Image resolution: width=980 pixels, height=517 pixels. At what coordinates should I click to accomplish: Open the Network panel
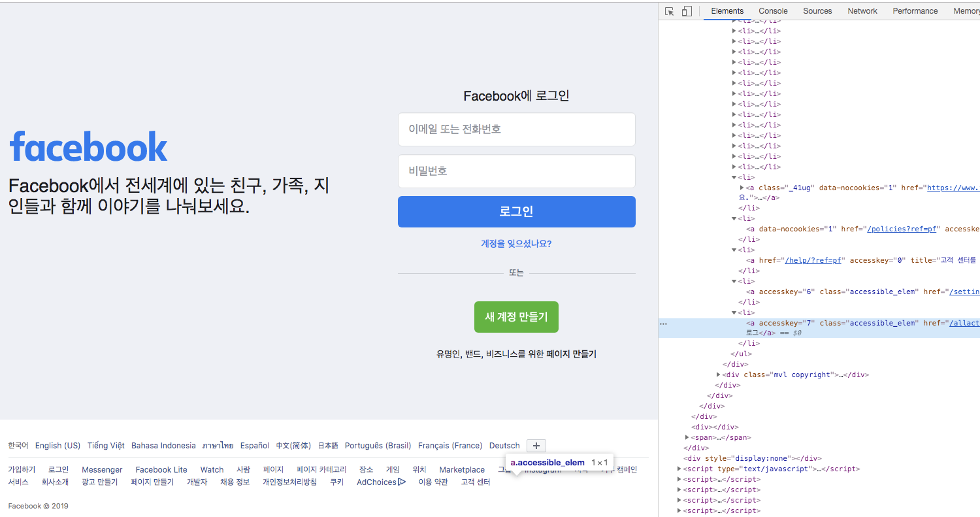click(862, 11)
